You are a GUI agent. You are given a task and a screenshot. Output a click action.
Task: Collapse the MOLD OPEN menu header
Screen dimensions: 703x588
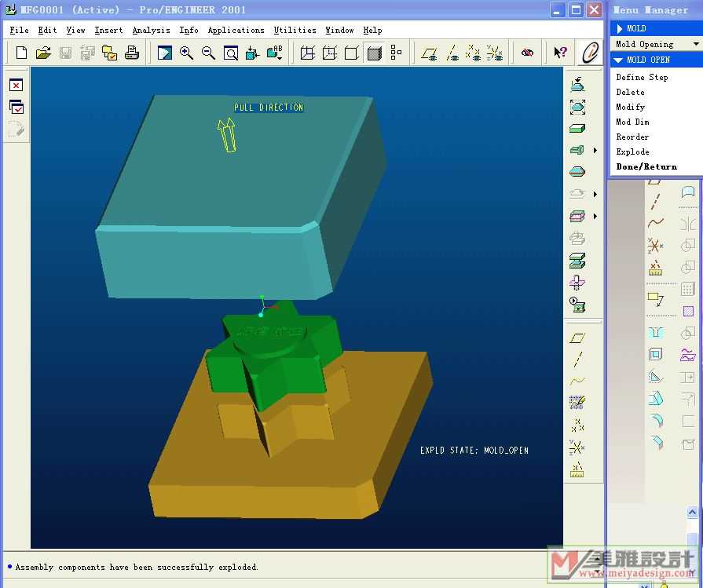tap(657, 60)
